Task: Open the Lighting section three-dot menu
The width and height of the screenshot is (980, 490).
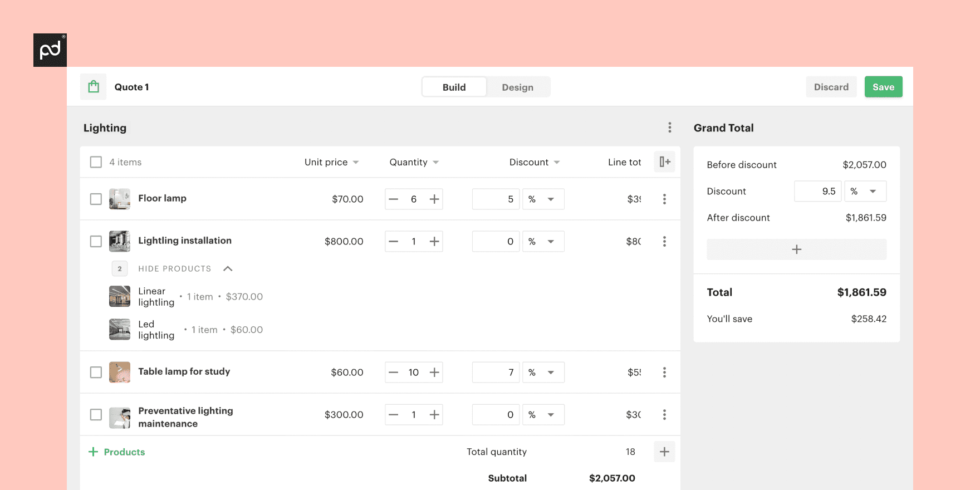Action: (669, 128)
